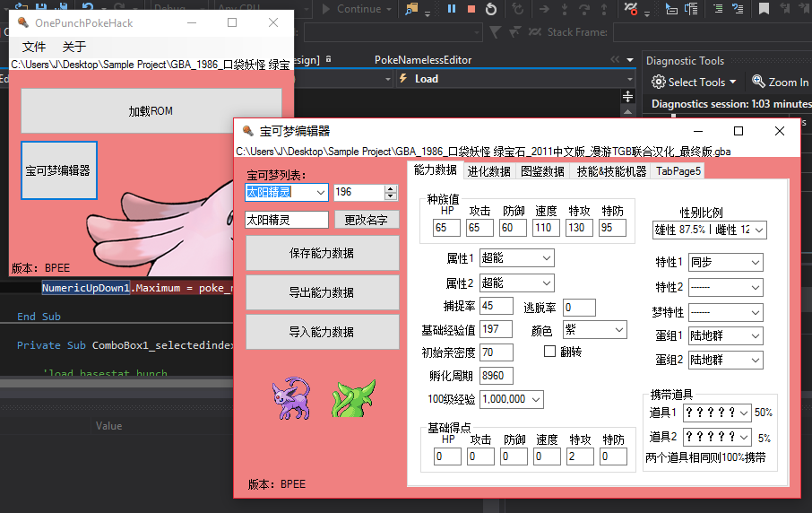Click the Find in Files folder icon
Image resolution: width=812 pixels, height=513 pixels.
tap(411, 8)
